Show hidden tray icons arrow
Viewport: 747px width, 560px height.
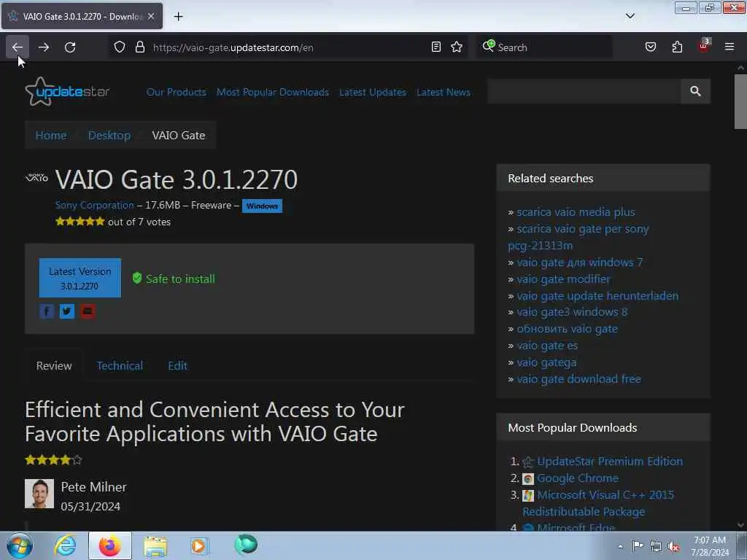click(620, 546)
